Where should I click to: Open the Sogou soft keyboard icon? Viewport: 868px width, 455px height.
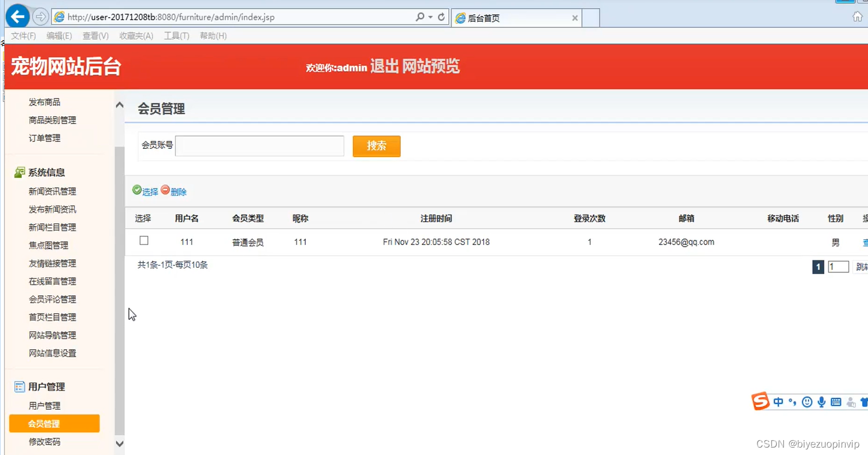pos(836,402)
